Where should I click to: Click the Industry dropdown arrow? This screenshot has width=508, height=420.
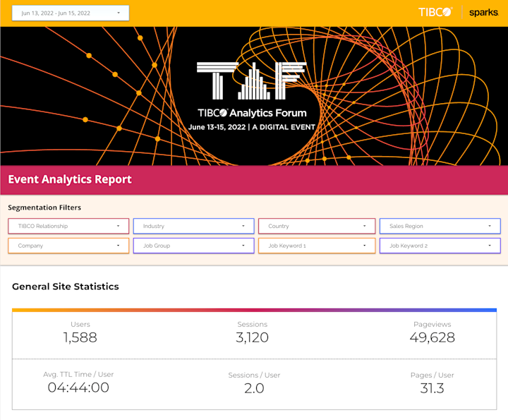243,226
